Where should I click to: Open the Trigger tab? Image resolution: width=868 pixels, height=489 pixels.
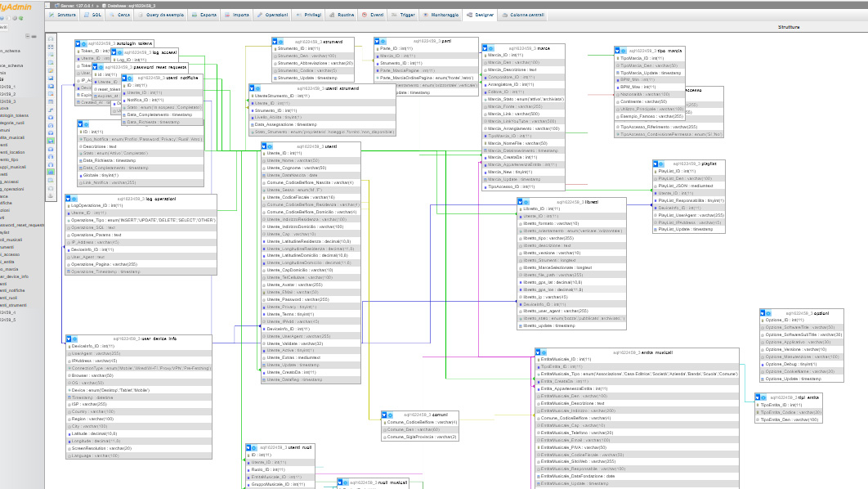pyautogui.click(x=403, y=15)
